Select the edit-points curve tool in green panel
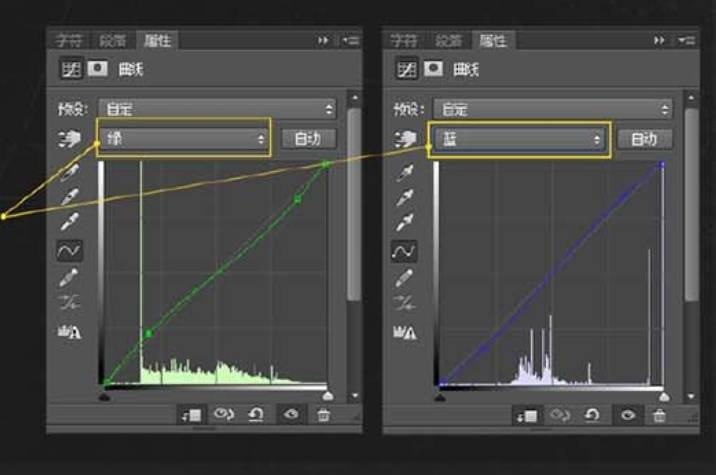The image size is (716, 475). pos(70,250)
